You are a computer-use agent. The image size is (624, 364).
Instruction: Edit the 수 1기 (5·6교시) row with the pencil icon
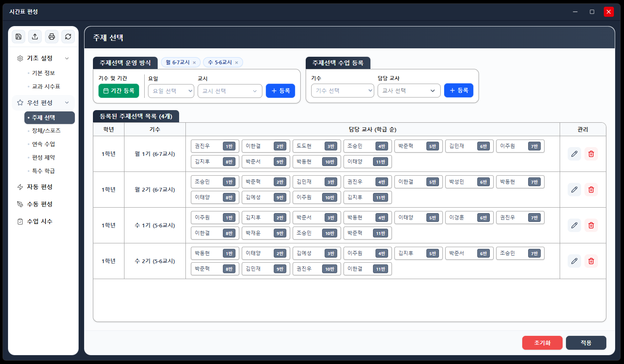point(574,225)
